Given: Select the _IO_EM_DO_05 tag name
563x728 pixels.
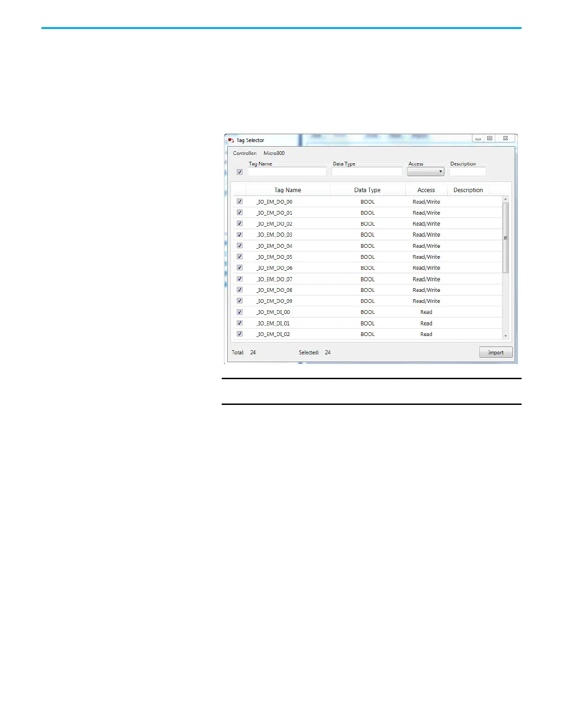Looking at the screenshot, I should (275, 257).
